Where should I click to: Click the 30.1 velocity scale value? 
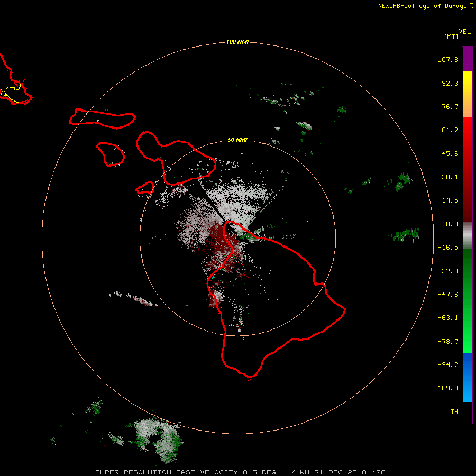[x=450, y=177]
